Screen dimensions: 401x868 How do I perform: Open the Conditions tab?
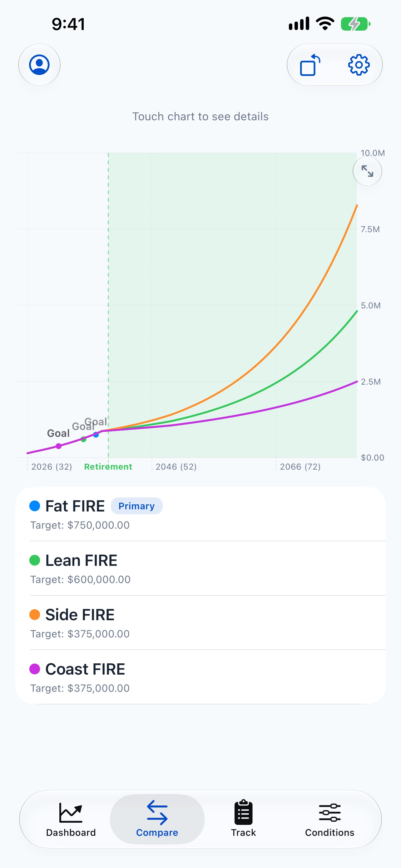329,819
